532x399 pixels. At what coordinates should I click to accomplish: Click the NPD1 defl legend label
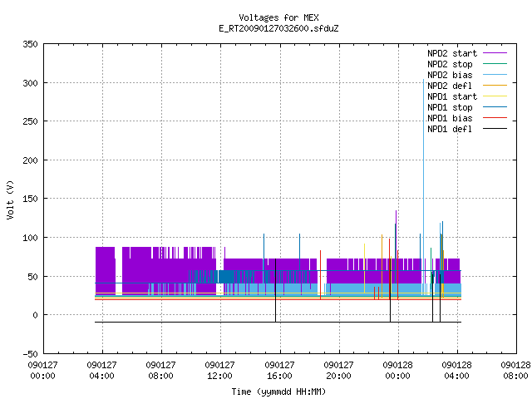[x=450, y=130]
